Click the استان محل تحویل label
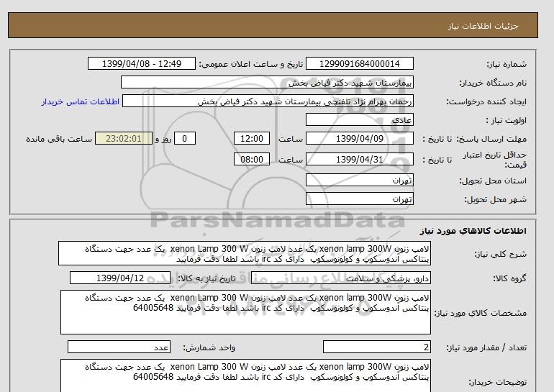The image size is (554, 392). [493, 181]
